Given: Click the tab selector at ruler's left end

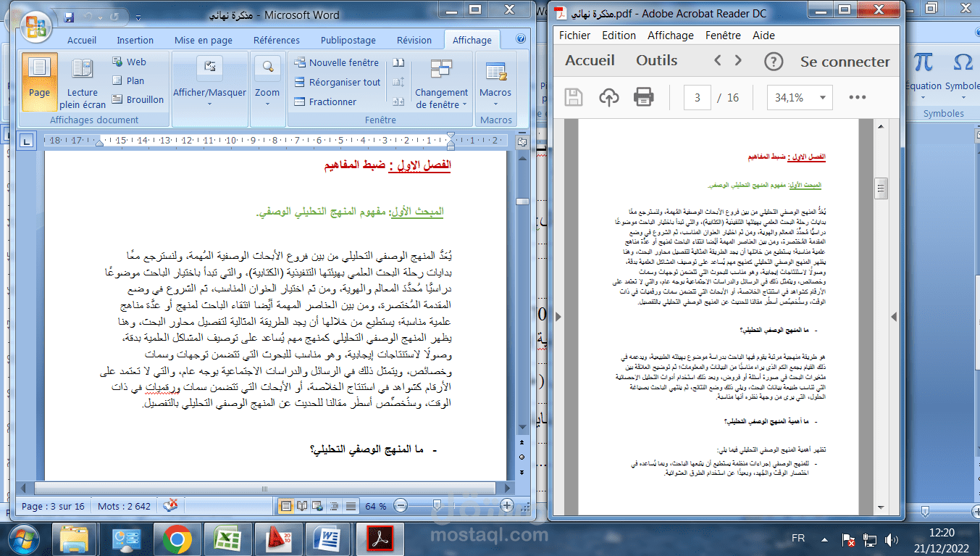Looking at the screenshot, I should coord(25,140).
